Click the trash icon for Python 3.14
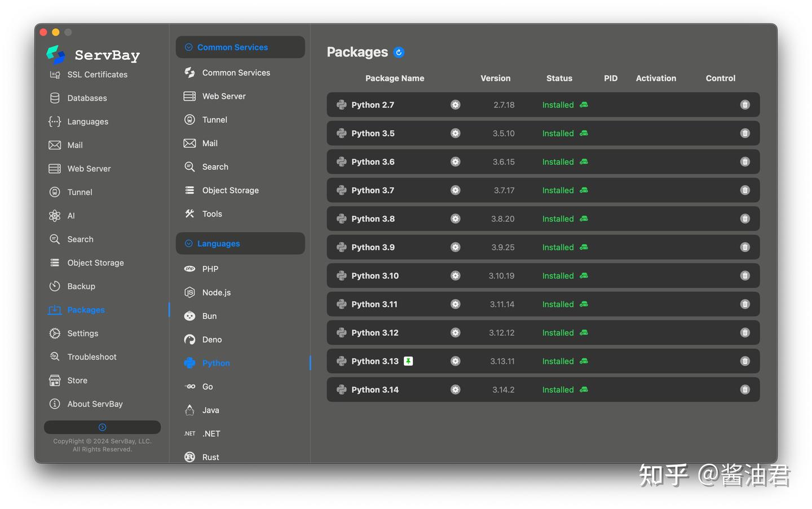The image size is (812, 509). [x=745, y=390]
